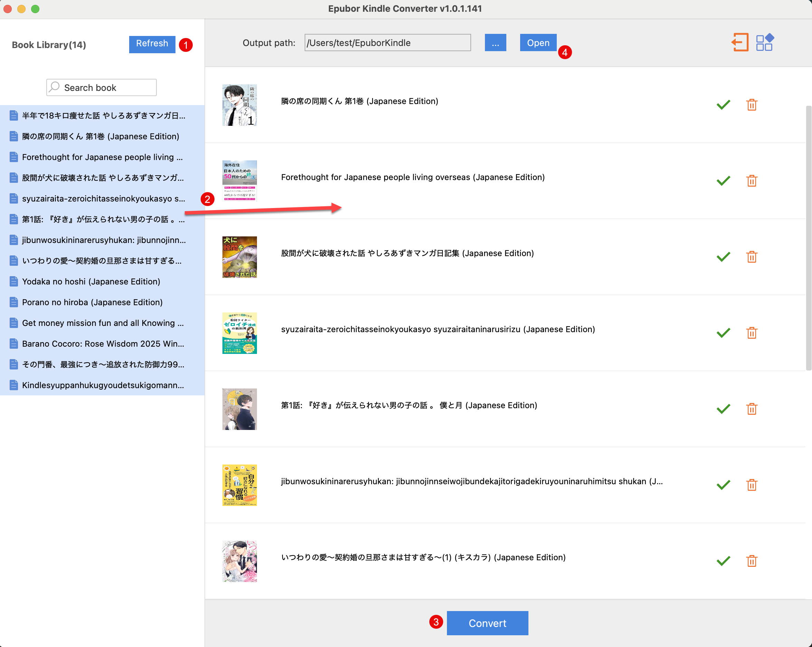Click trash icon for 第1話: 『好き』 row
The height and width of the screenshot is (647, 812).
point(751,409)
